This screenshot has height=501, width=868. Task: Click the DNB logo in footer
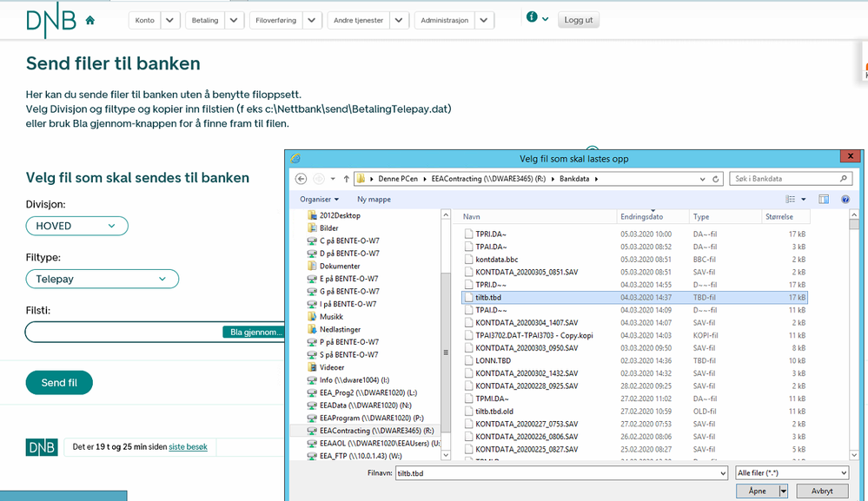pyautogui.click(x=42, y=447)
